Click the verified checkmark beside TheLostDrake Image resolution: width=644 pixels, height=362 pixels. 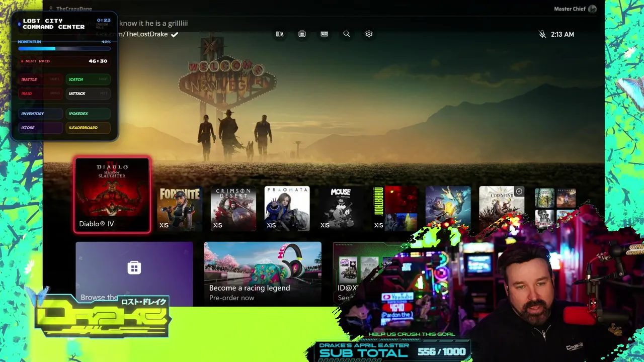point(174,34)
